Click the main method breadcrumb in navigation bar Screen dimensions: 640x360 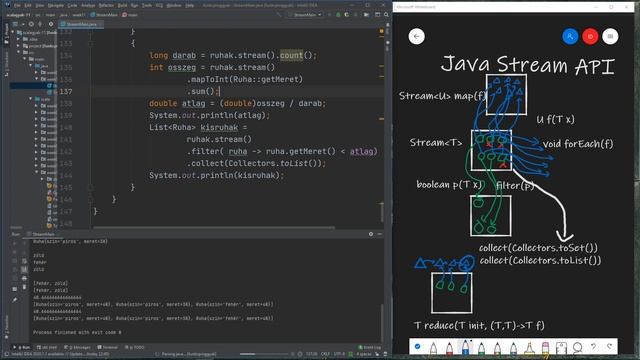pos(130,15)
